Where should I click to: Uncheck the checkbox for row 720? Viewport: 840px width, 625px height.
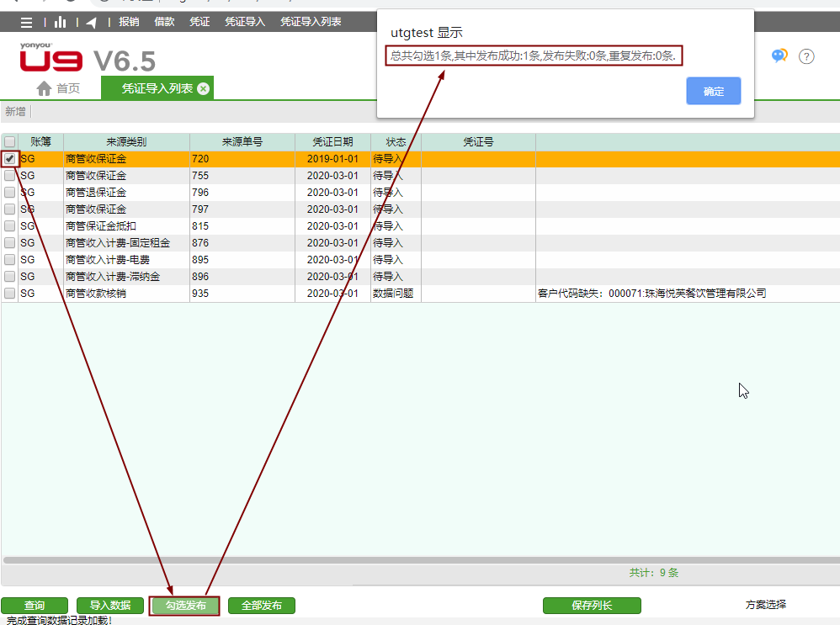(9, 158)
